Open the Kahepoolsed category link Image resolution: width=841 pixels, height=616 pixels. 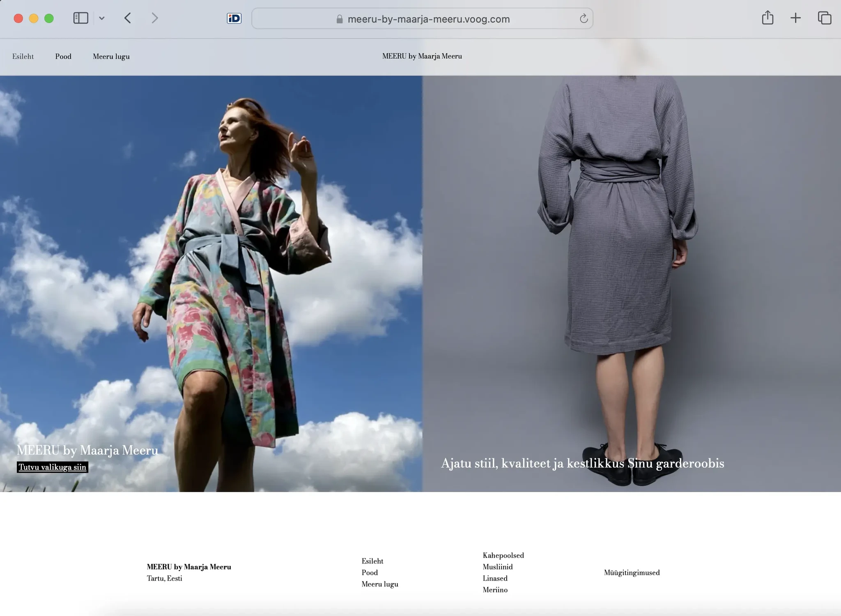[503, 555]
